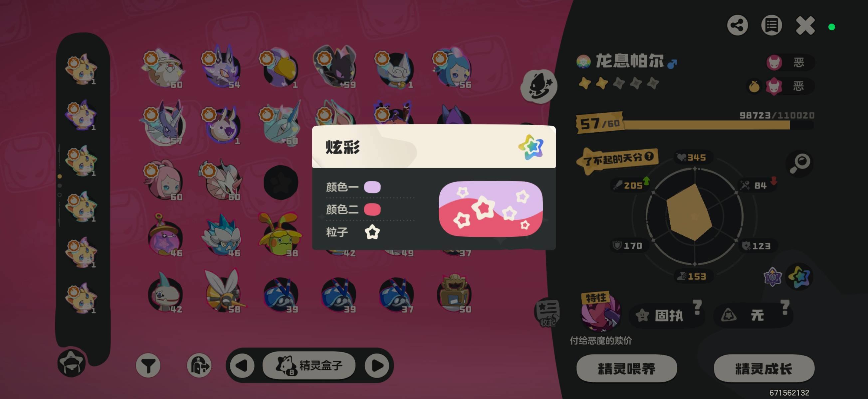The image size is (868, 399).
Task: Click the 颜色二 red swatch
Action: (372, 209)
